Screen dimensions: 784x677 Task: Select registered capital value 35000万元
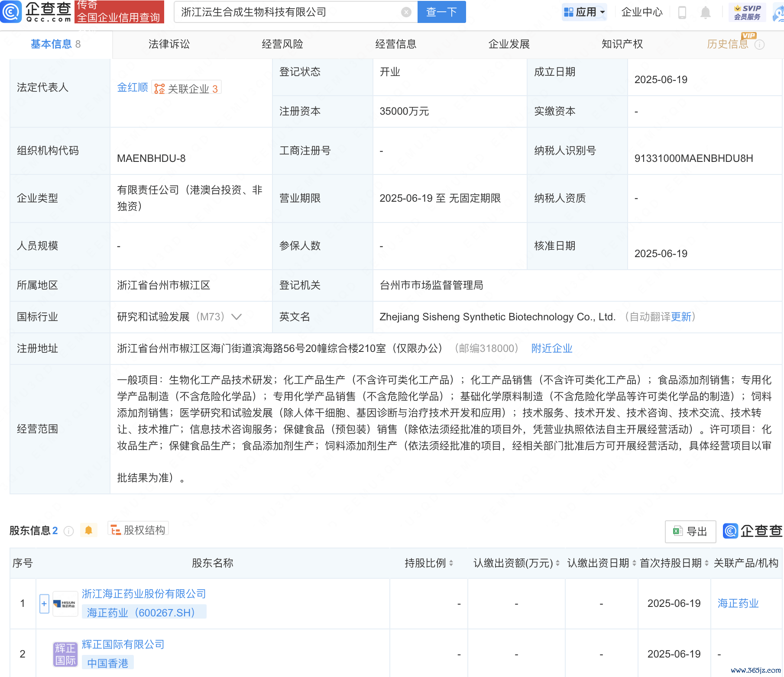click(404, 111)
